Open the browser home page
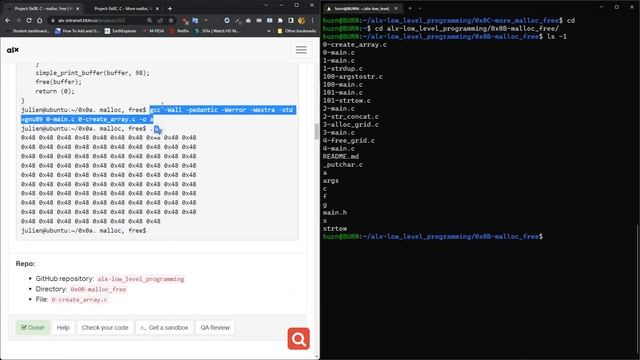Viewport: 640px width, 360px height. coord(39,20)
